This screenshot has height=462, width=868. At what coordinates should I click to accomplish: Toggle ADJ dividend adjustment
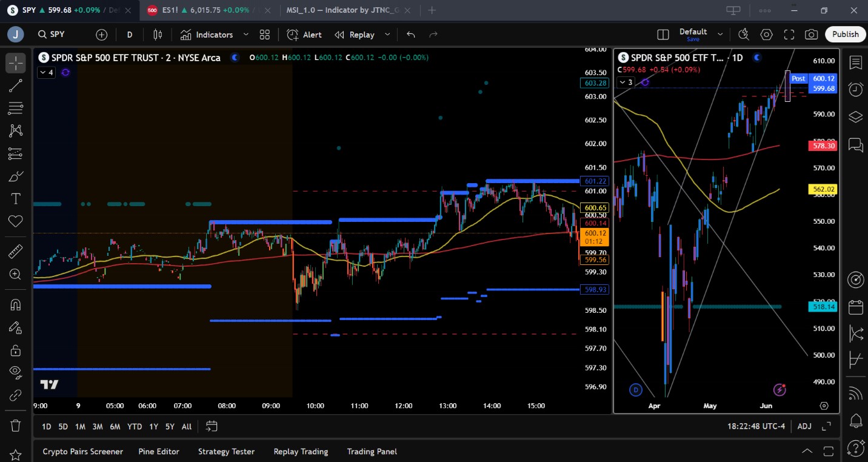point(804,427)
